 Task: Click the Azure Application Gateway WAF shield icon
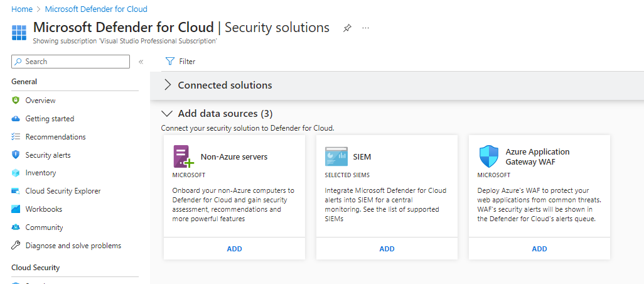[x=488, y=156]
